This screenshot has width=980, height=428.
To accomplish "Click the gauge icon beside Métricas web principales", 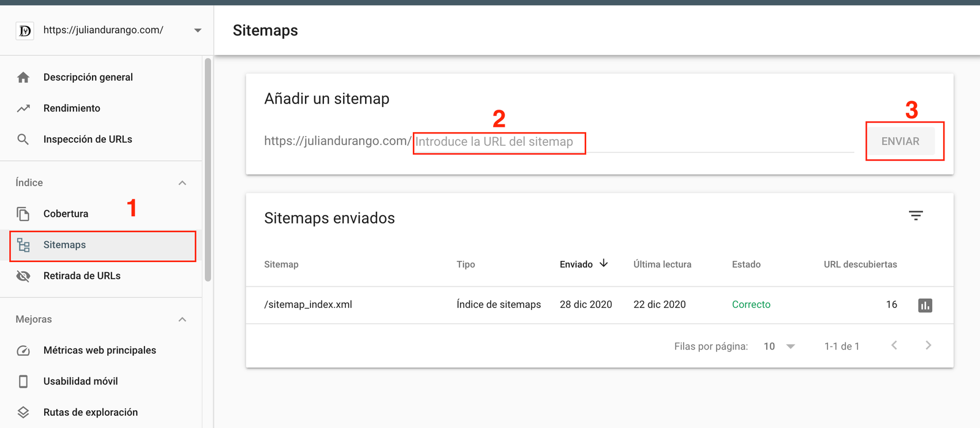I will (23, 350).
